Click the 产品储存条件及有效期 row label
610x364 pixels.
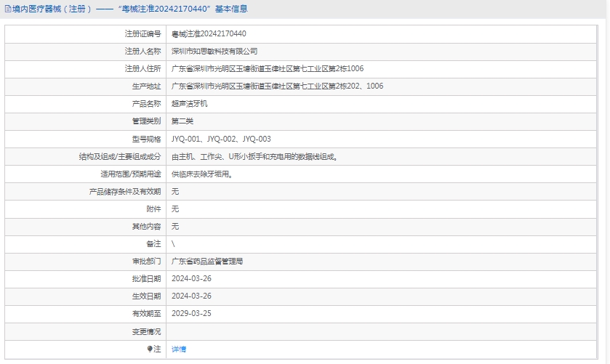pyautogui.click(x=124, y=191)
